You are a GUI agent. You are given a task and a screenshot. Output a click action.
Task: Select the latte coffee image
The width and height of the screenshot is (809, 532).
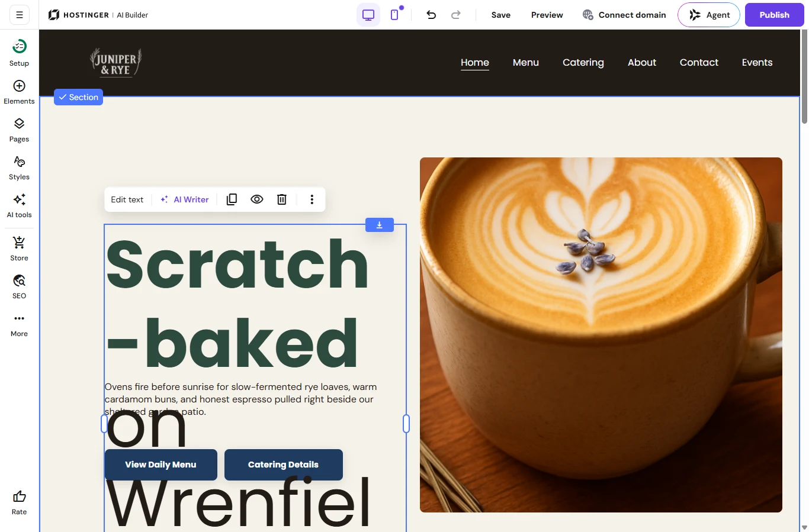click(x=601, y=335)
